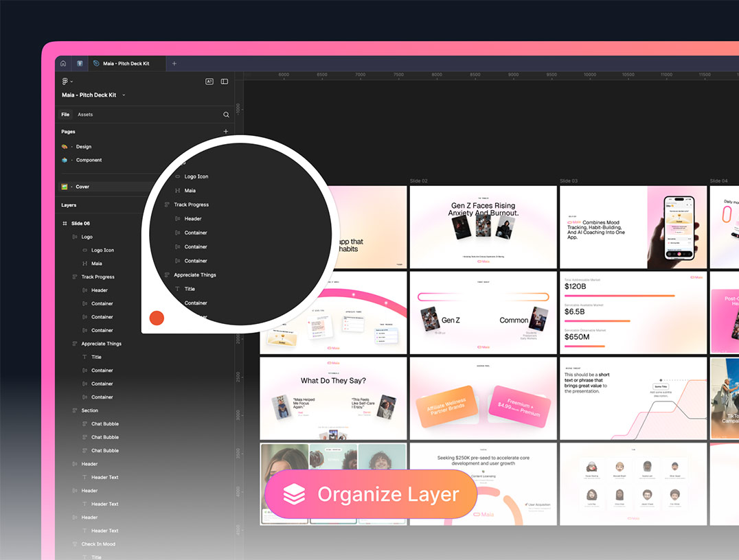Switch to the Assets tab
This screenshot has height=560, width=739.
pyautogui.click(x=85, y=115)
